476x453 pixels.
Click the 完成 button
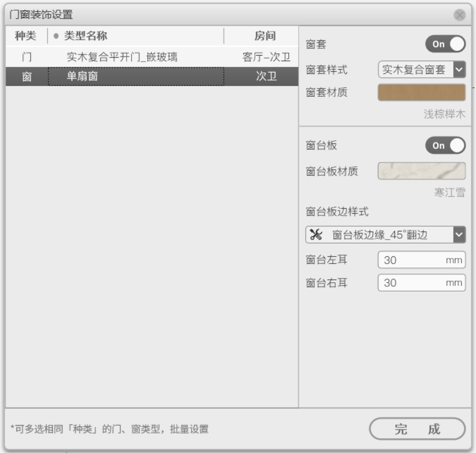pos(417,429)
